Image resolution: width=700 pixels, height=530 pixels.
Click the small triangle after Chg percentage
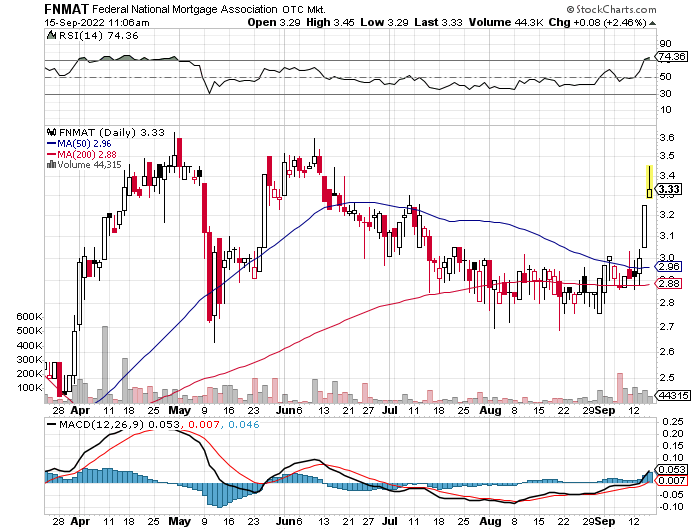(652, 23)
